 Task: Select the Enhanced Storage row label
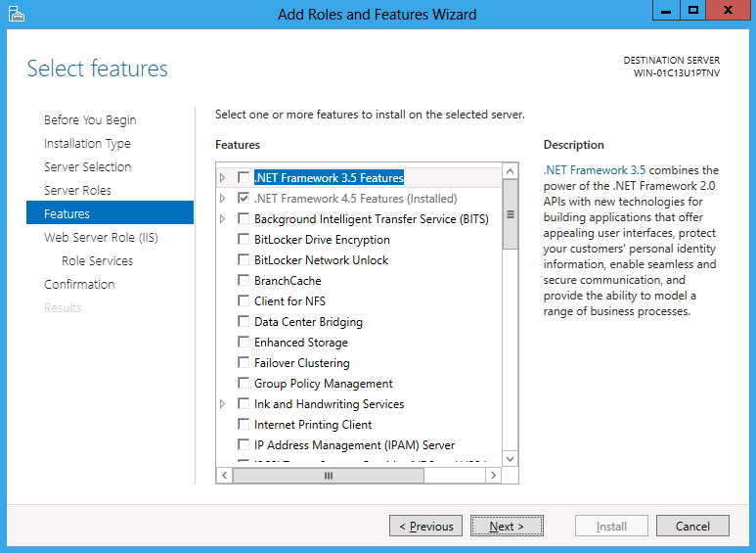[301, 343]
